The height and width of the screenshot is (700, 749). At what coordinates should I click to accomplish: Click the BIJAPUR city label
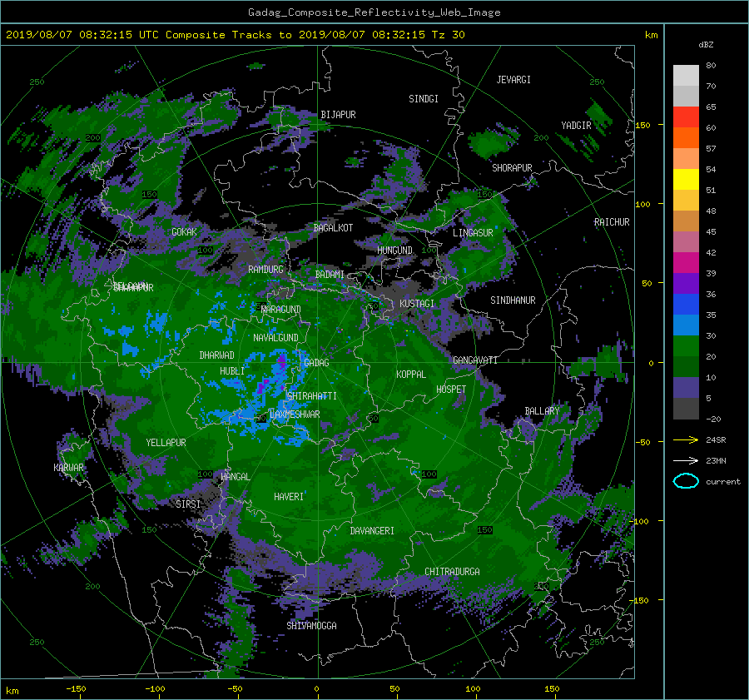(338, 115)
